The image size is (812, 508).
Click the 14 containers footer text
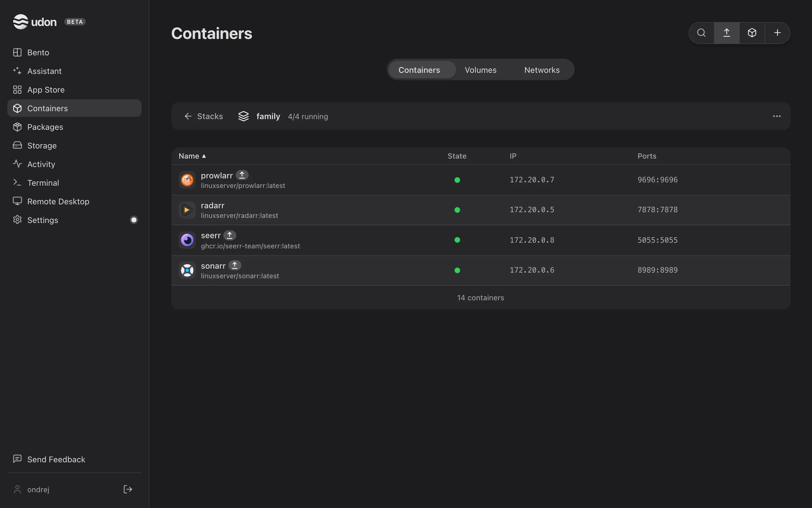click(480, 298)
